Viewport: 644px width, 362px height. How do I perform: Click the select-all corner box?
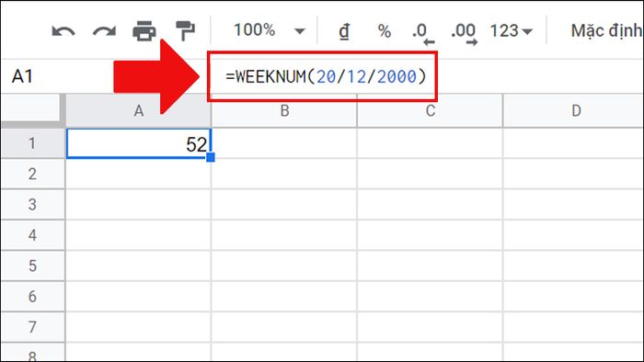click(32, 110)
